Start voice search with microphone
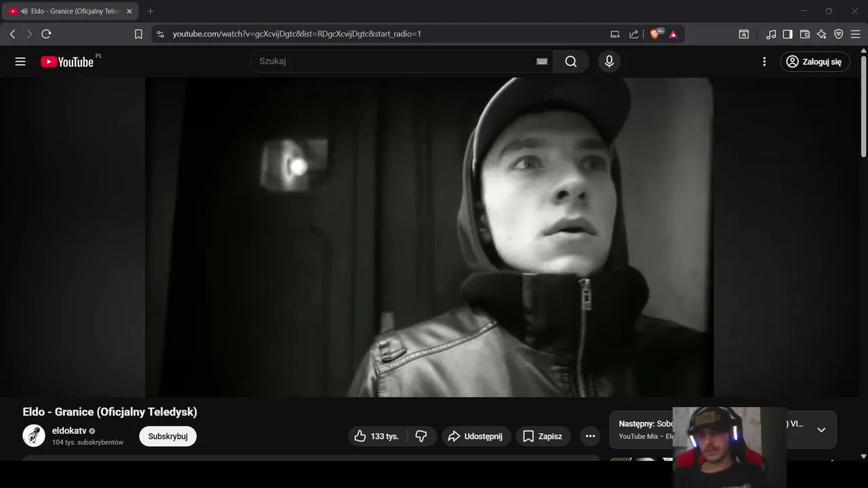 (x=609, y=62)
